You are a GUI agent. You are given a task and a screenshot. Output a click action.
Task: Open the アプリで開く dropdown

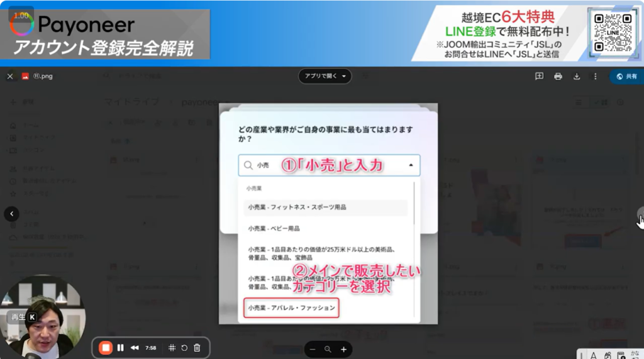click(x=325, y=76)
